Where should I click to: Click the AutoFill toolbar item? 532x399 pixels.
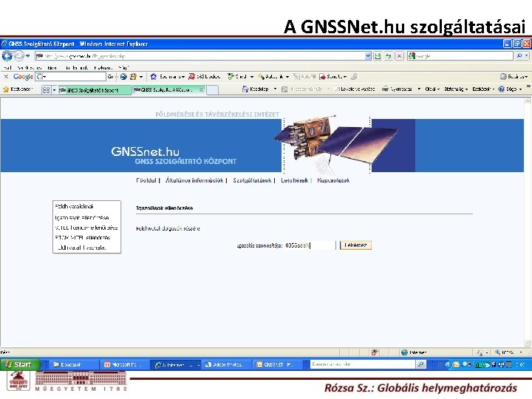[304, 77]
